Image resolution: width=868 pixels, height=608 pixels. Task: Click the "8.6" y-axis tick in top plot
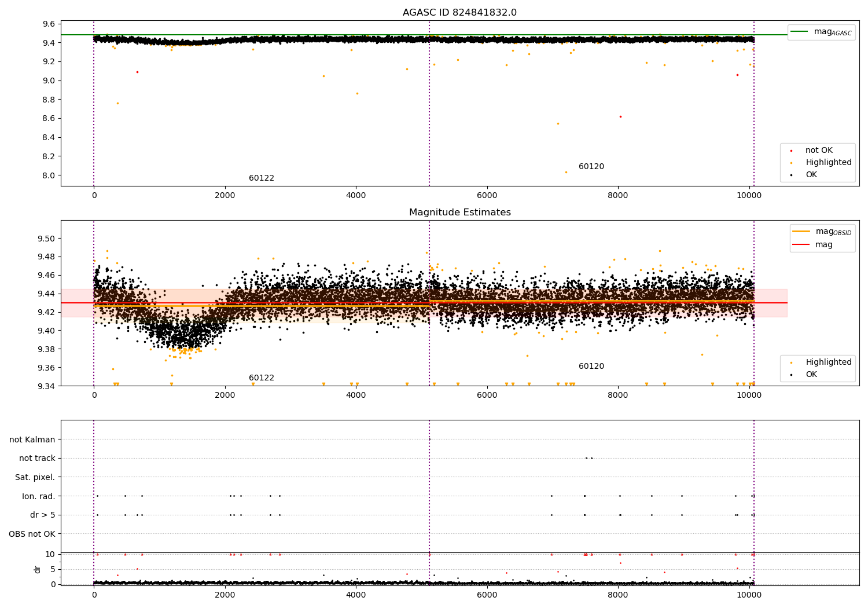coord(49,119)
